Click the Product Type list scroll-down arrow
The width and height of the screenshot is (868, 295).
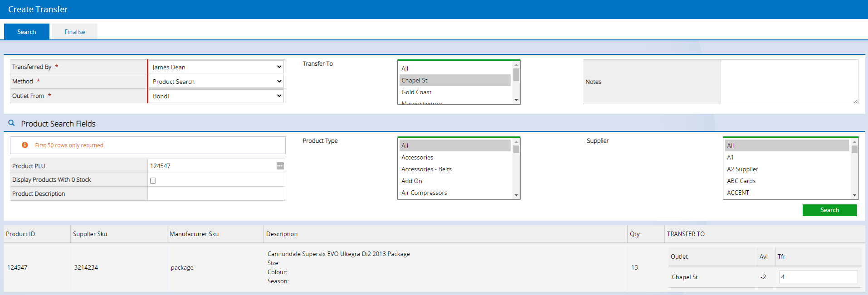516,195
